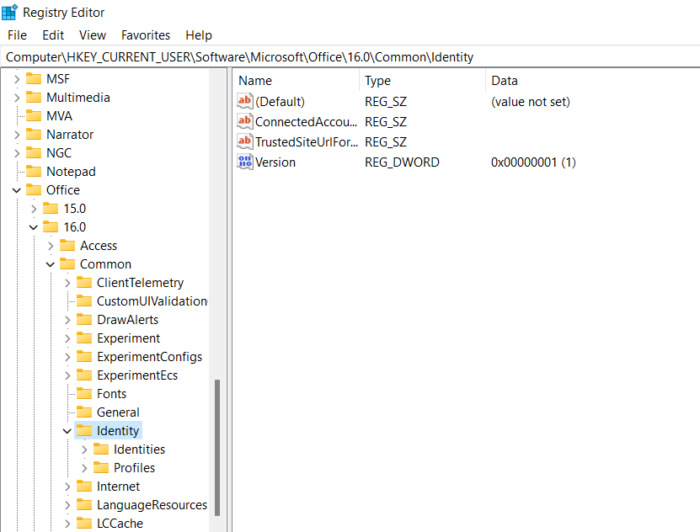Collapse the Common key

(50, 265)
